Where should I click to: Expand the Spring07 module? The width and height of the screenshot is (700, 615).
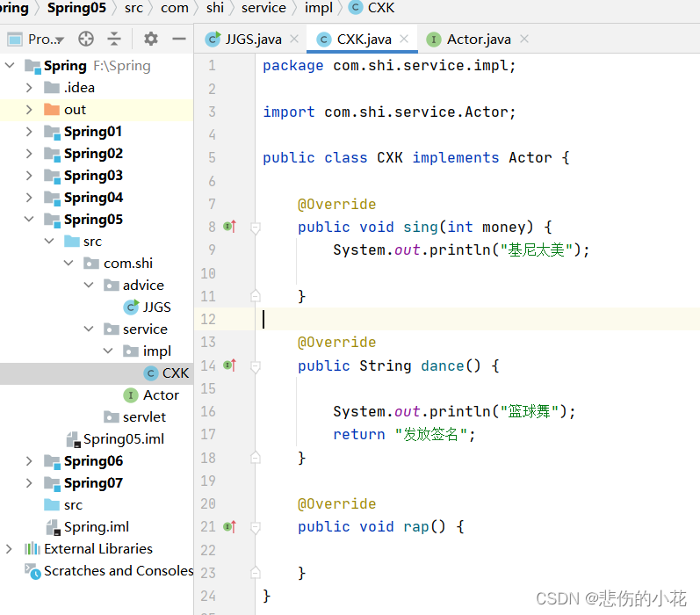[29, 483]
